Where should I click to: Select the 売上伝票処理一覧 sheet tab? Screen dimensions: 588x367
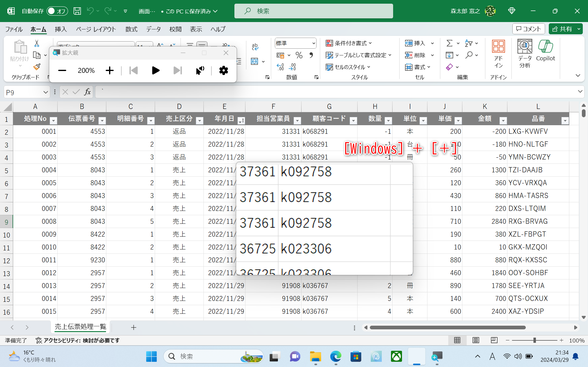pos(80,327)
